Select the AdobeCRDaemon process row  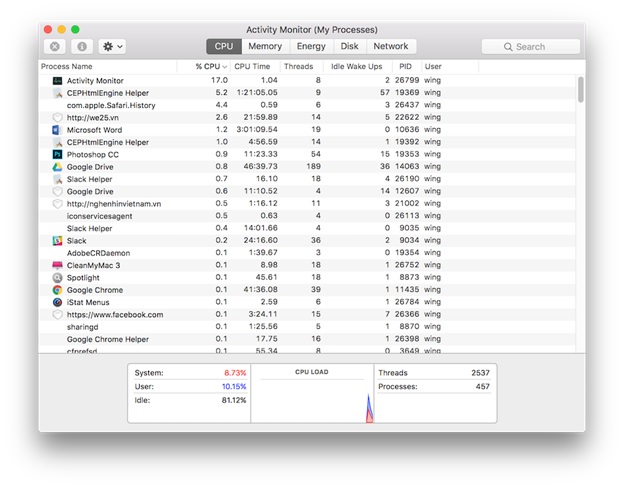pos(307,253)
